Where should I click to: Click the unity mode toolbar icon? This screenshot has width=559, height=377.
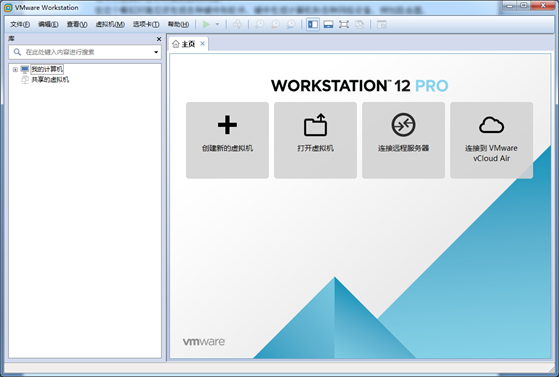(x=360, y=24)
